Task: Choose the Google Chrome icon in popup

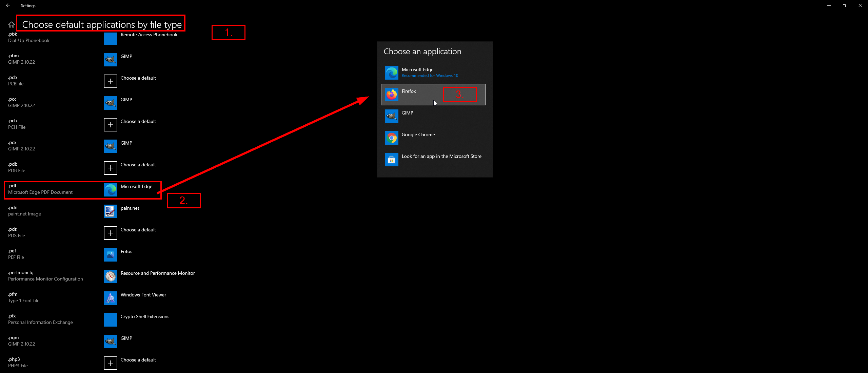Action: (x=392, y=138)
